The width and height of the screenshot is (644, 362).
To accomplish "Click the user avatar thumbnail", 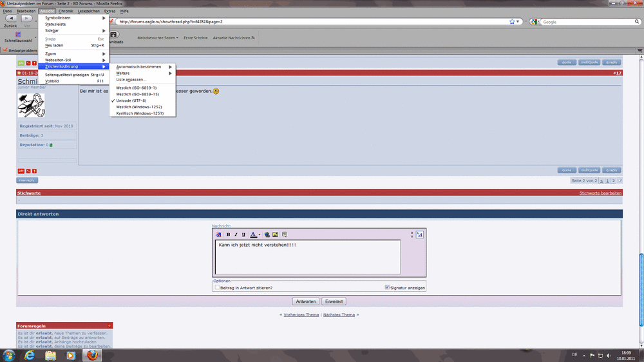I will point(31,105).
